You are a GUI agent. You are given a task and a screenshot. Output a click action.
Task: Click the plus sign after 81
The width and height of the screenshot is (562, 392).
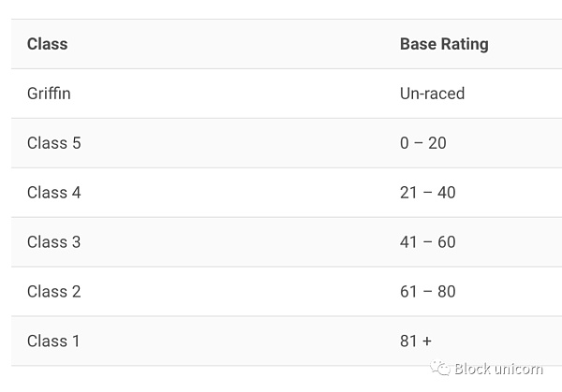[x=427, y=341]
